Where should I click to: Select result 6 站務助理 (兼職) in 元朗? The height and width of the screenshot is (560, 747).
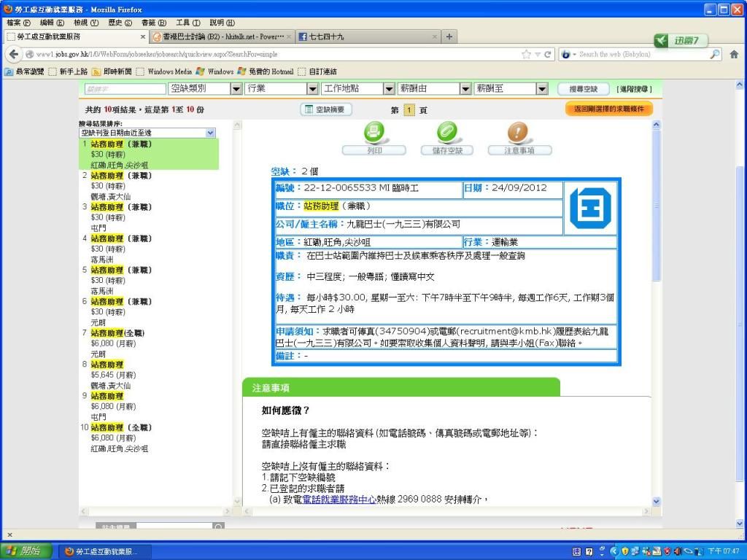pos(149,312)
